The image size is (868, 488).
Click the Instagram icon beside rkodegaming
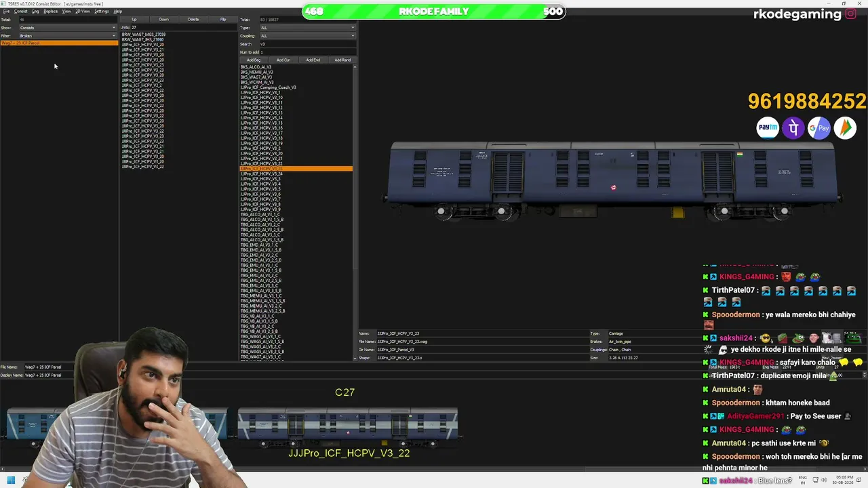coord(850,14)
